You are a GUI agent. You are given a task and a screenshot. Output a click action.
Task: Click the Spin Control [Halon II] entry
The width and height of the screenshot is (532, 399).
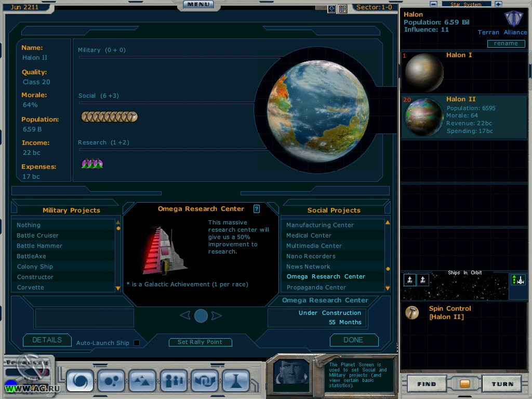click(x=450, y=312)
